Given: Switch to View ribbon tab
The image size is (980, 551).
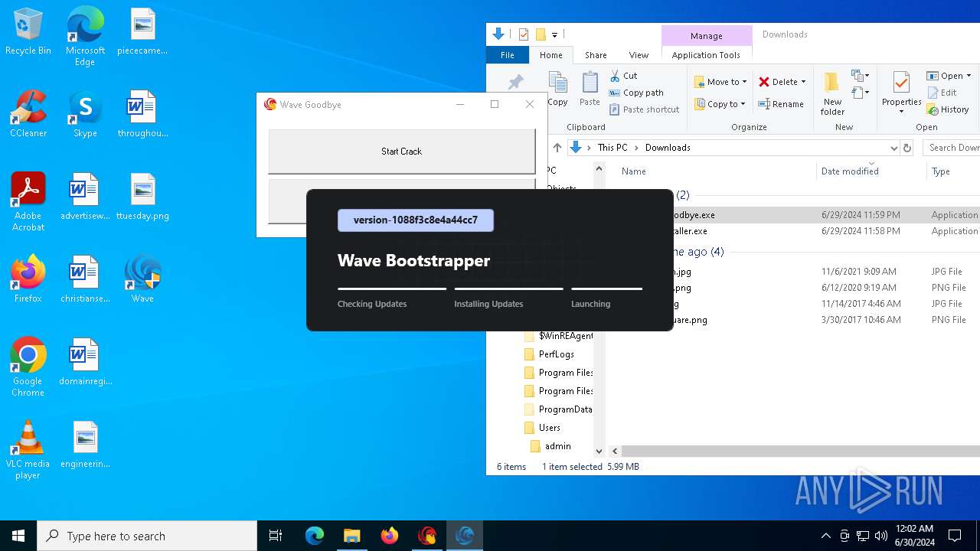Looking at the screenshot, I should coord(639,55).
